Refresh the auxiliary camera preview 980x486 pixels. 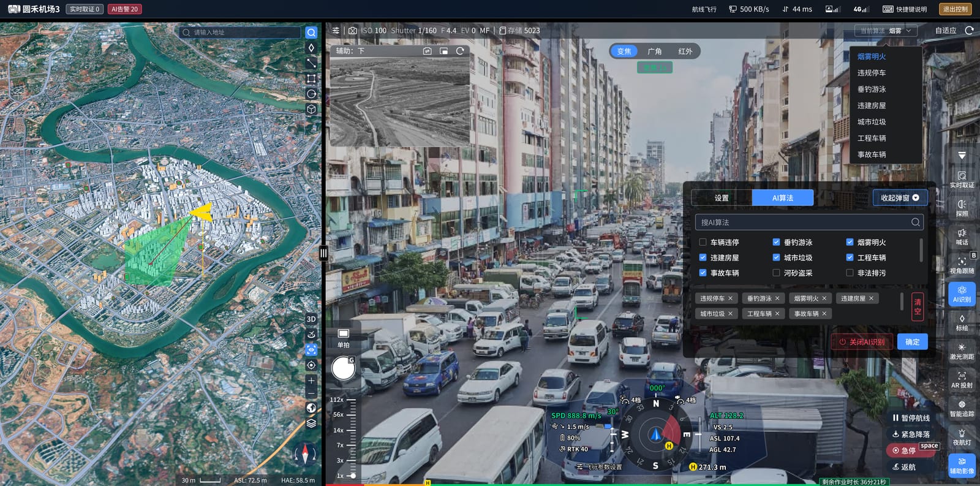[460, 51]
